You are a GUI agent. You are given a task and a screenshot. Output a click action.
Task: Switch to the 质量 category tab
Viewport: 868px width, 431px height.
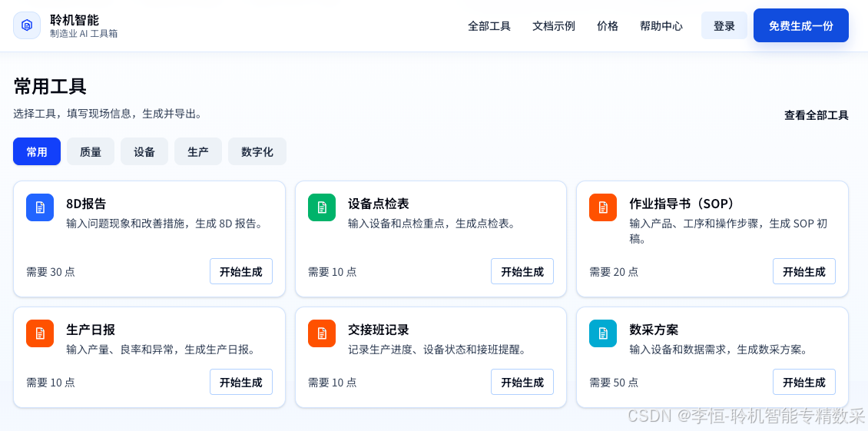[x=90, y=151]
